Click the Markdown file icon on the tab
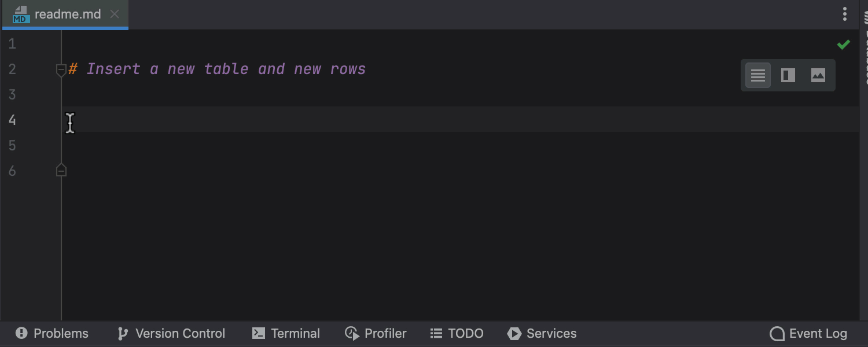868x347 pixels. coord(21,14)
